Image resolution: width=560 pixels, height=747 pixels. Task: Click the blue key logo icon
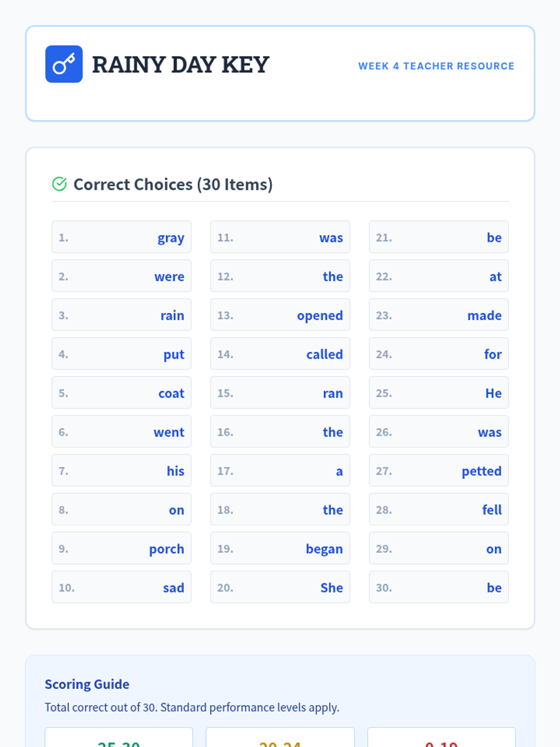point(64,64)
